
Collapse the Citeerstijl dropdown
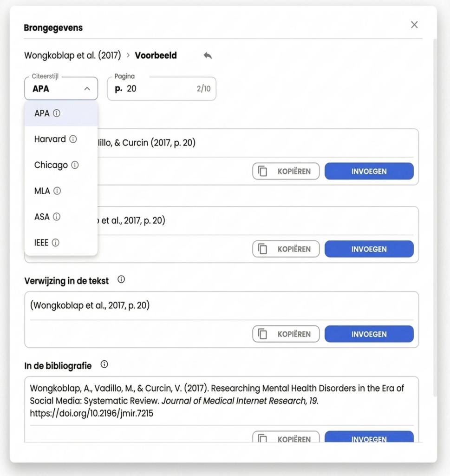pyautogui.click(x=61, y=88)
